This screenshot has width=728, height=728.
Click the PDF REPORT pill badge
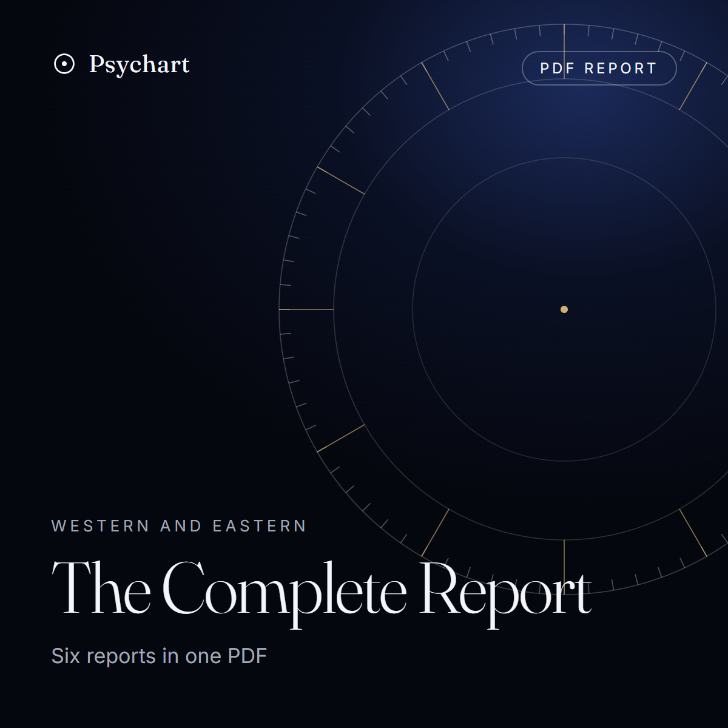click(599, 68)
